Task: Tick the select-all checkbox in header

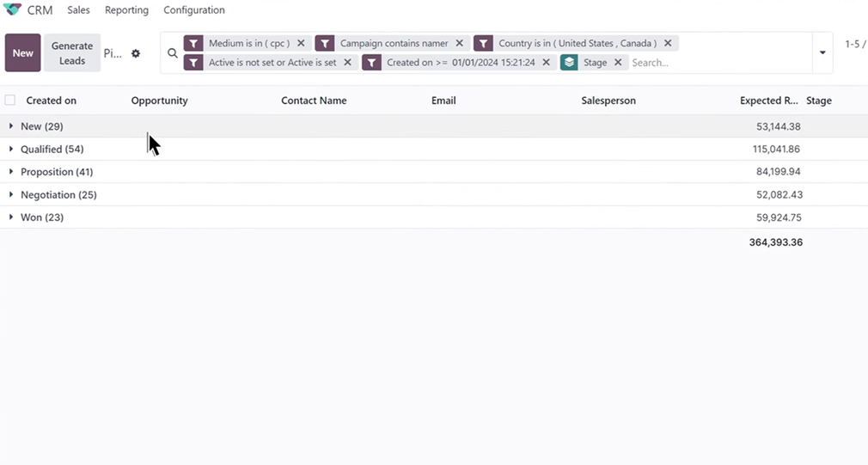Action: (x=10, y=101)
